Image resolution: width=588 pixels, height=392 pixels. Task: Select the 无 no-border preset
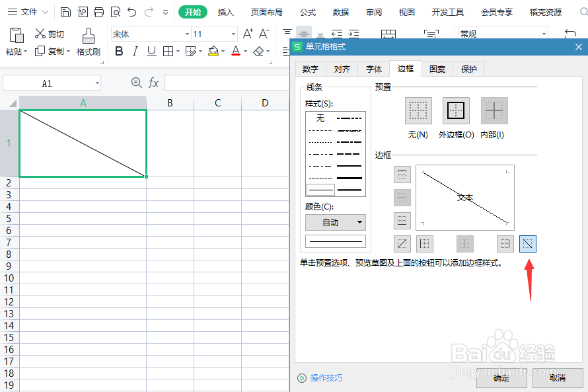[418, 111]
